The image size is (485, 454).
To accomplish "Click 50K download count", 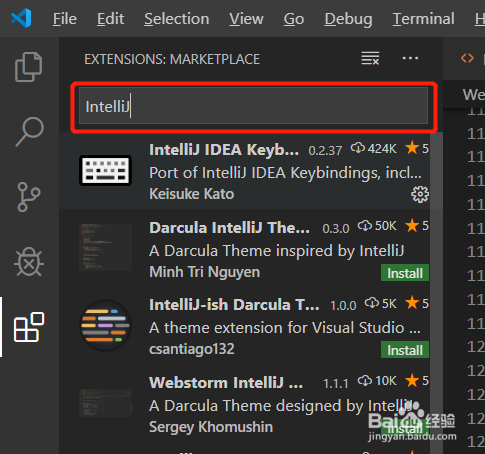I will 377,226.
